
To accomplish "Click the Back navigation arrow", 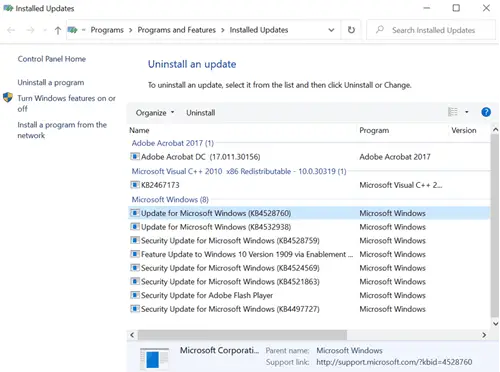I will point(11,30).
